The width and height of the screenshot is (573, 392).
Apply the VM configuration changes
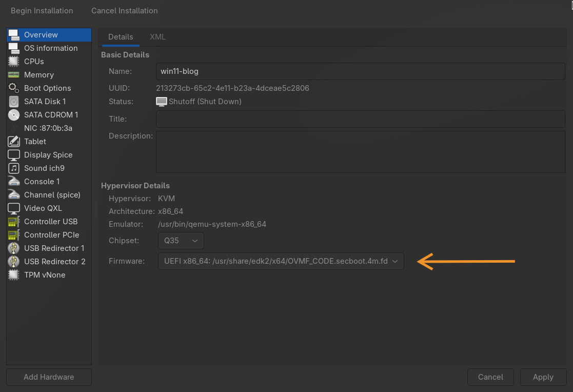(543, 377)
